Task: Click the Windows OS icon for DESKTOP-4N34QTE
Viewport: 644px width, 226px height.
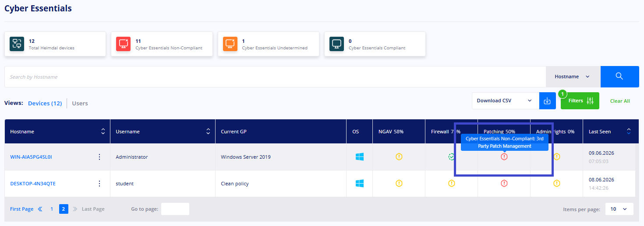Action: tap(360, 184)
